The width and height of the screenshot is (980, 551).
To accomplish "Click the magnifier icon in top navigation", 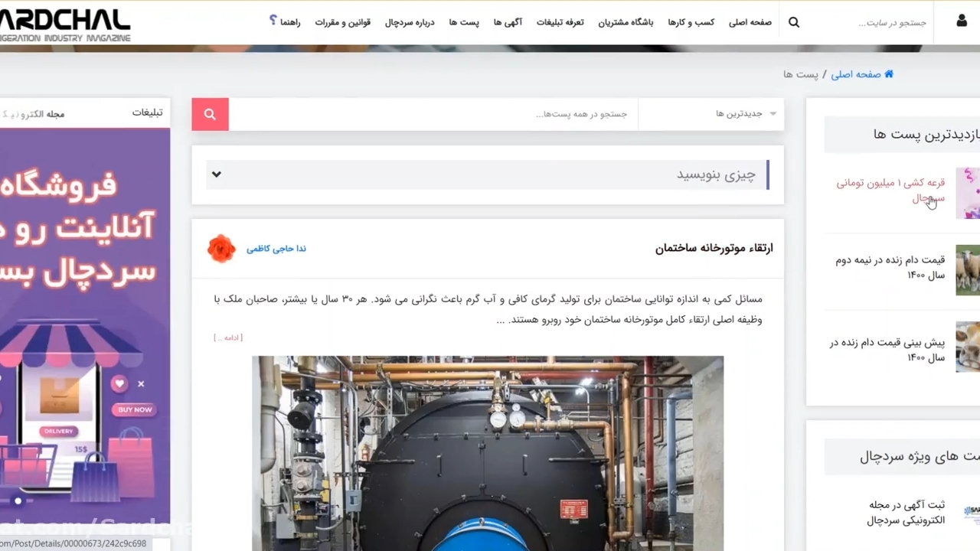I will click(x=794, y=22).
